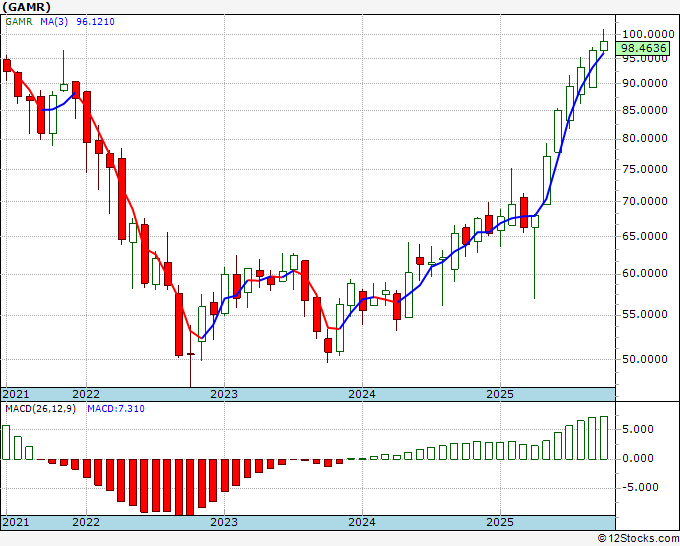This screenshot has width=680, height=546.
Task: Click the (GAMR) chart title
Action: [x=27, y=7]
